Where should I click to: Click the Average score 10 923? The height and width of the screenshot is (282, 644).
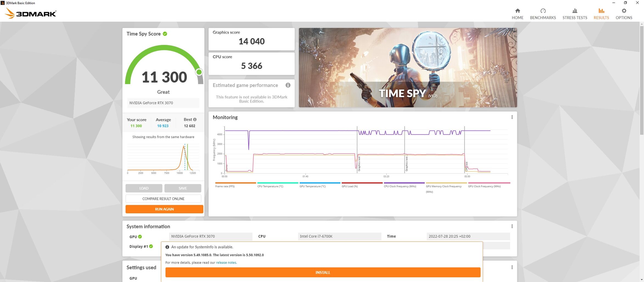[x=163, y=126]
